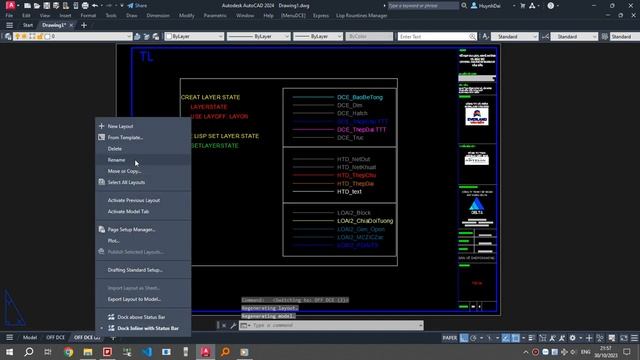Click the plus icon for new drawing tab

[x=84, y=25]
